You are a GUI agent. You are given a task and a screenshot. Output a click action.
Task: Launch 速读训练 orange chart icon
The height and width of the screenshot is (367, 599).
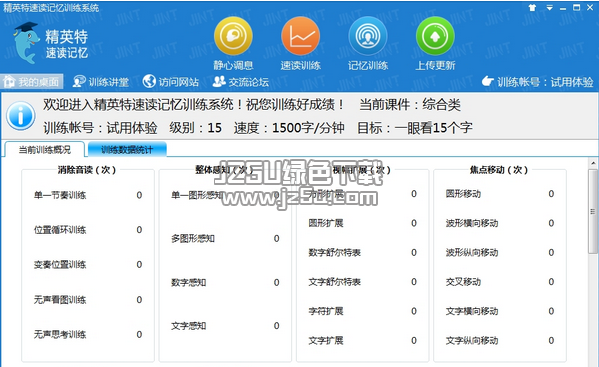(x=300, y=36)
